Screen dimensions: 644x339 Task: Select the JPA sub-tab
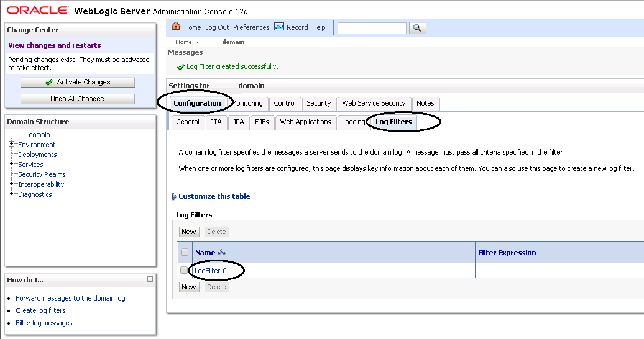tap(238, 122)
